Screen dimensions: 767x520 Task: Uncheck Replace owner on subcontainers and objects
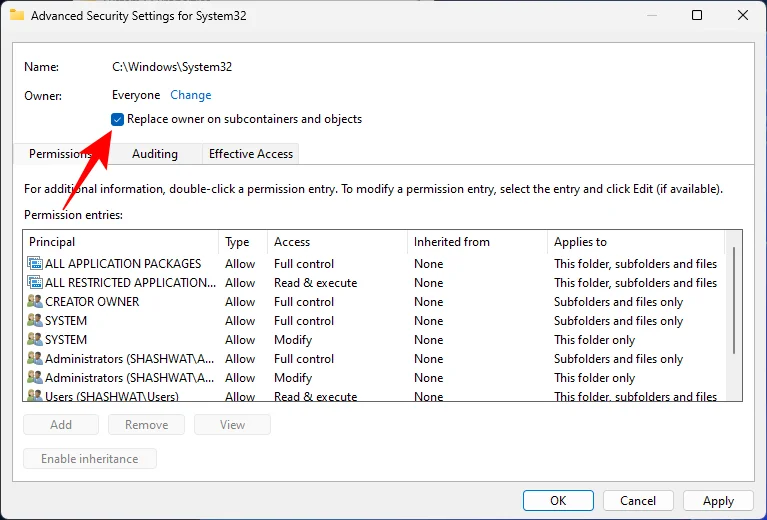(x=117, y=119)
